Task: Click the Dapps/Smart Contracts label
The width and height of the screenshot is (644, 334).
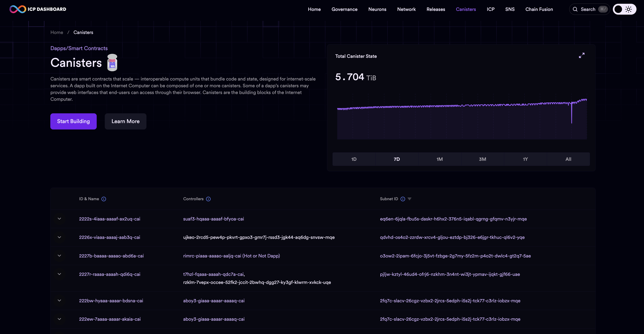Action: click(79, 48)
